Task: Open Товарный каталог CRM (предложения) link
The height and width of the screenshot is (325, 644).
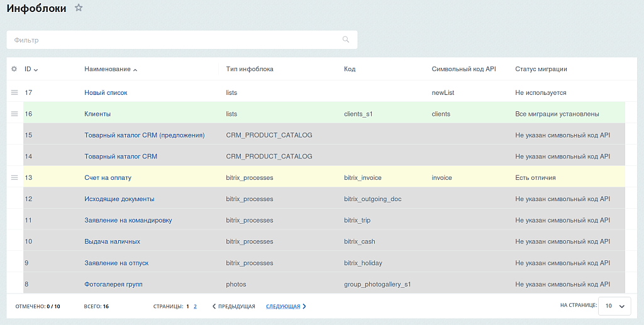Action: click(145, 135)
